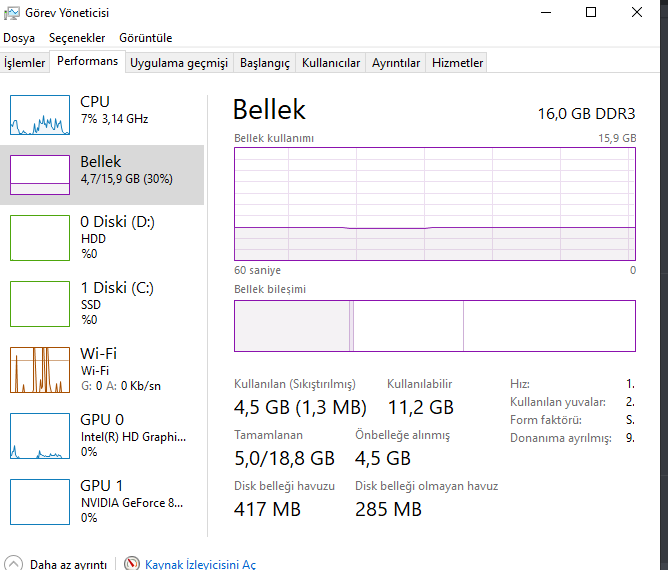This screenshot has height=570, width=668.
Task: Click the Kaynak İzleyicisi resource monitor icon
Action: click(x=132, y=564)
